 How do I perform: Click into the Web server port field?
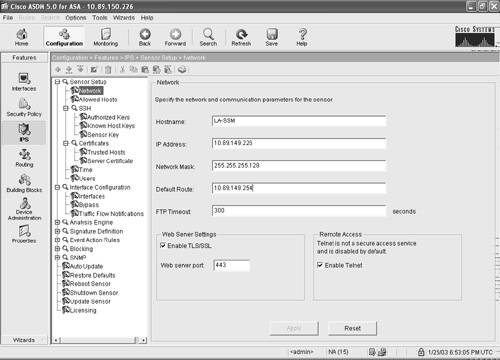(x=231, y=265)
